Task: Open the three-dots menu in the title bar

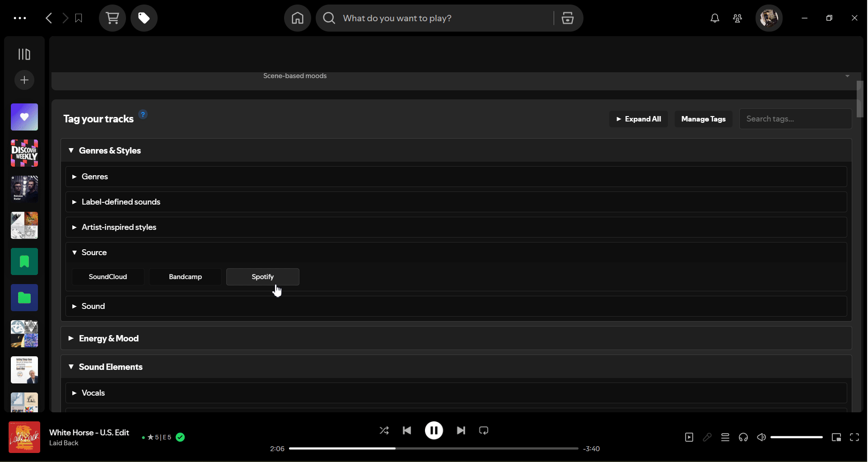Action: click(20, 18)
